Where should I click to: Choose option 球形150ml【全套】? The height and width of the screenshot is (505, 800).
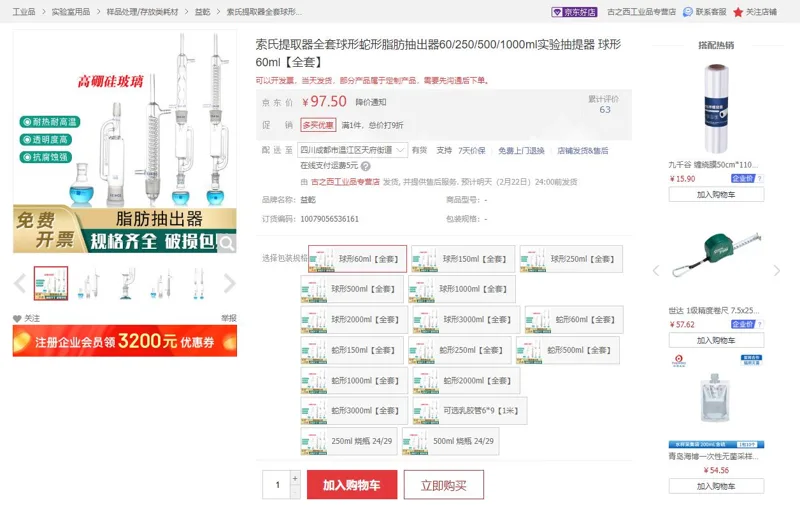point(462,259)
